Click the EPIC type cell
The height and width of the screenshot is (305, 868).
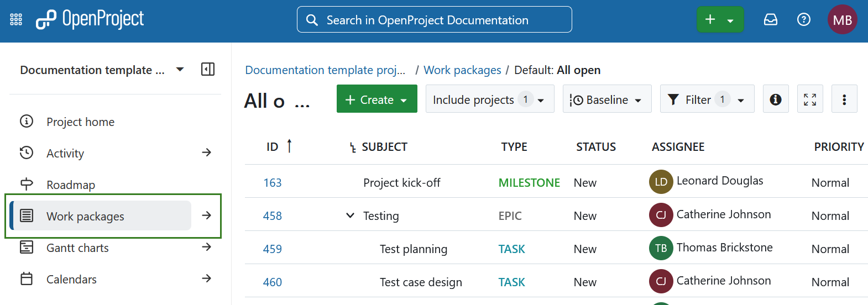510,215
